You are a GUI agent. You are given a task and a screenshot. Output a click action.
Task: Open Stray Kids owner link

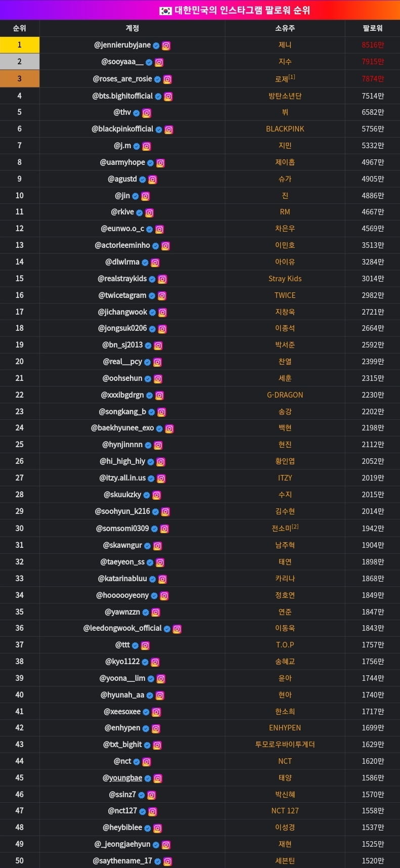(285, 279)
